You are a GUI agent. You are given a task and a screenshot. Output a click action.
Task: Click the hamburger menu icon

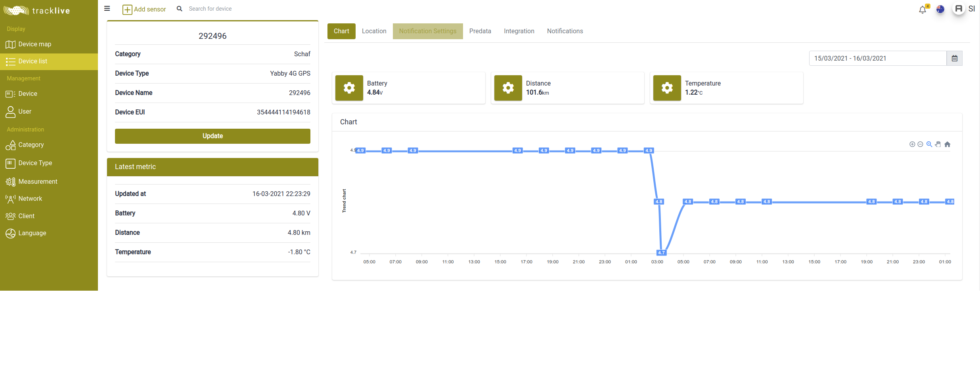107,8
